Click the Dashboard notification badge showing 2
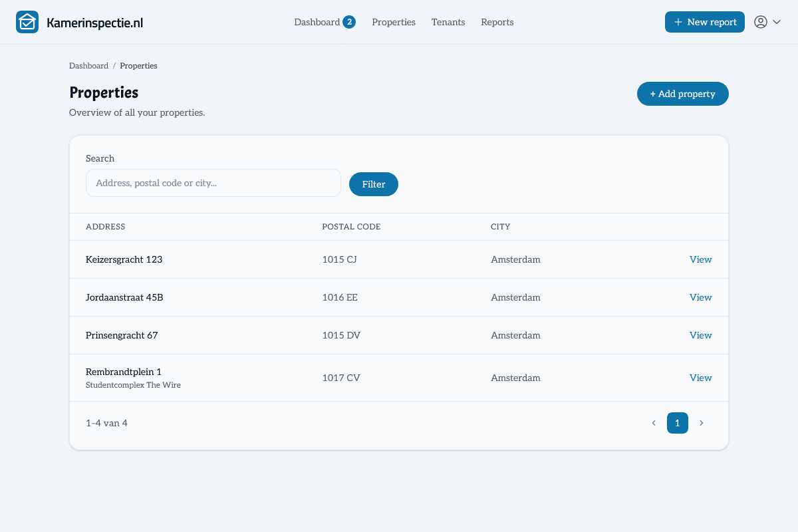798x532 pixels. [x=349, y=22]
